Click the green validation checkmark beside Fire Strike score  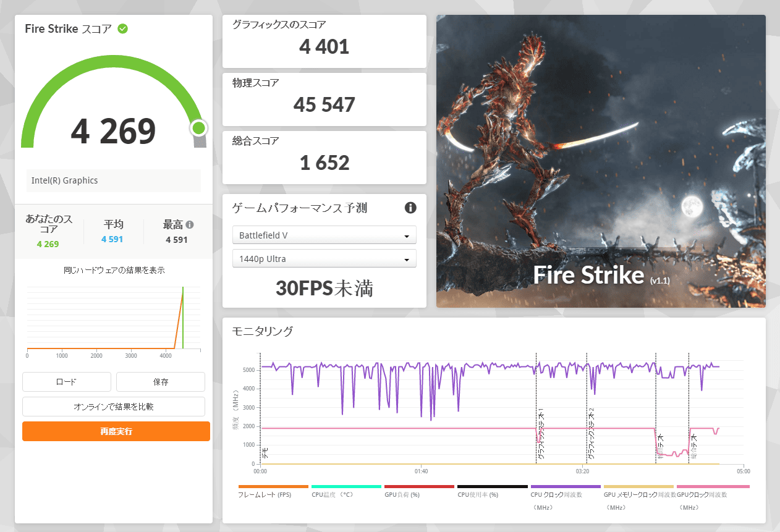tap(123, 29)
